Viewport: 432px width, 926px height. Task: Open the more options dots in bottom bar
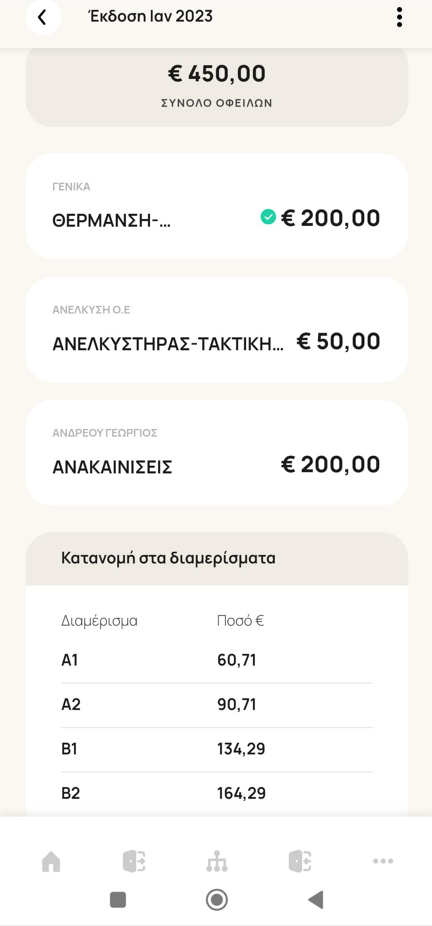(383, 862)
